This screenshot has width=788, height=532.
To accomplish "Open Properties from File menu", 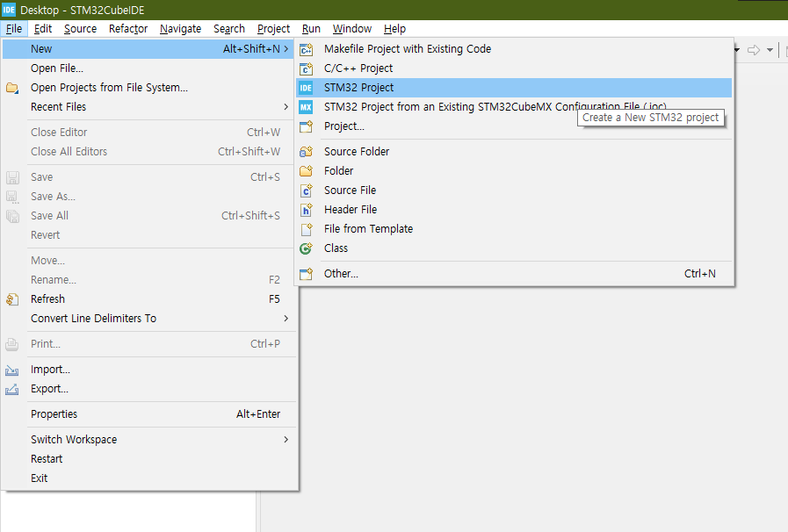I will coord(148,414).
